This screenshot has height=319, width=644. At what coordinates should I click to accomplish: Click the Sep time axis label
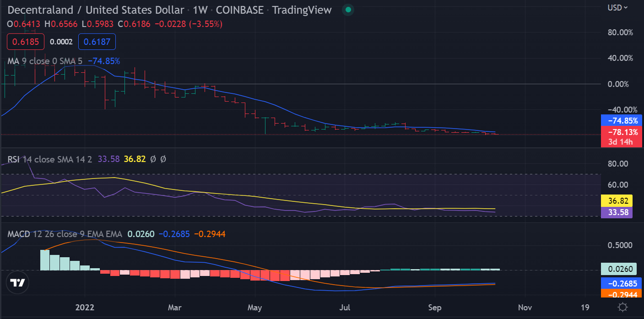[x=435, y=308]
